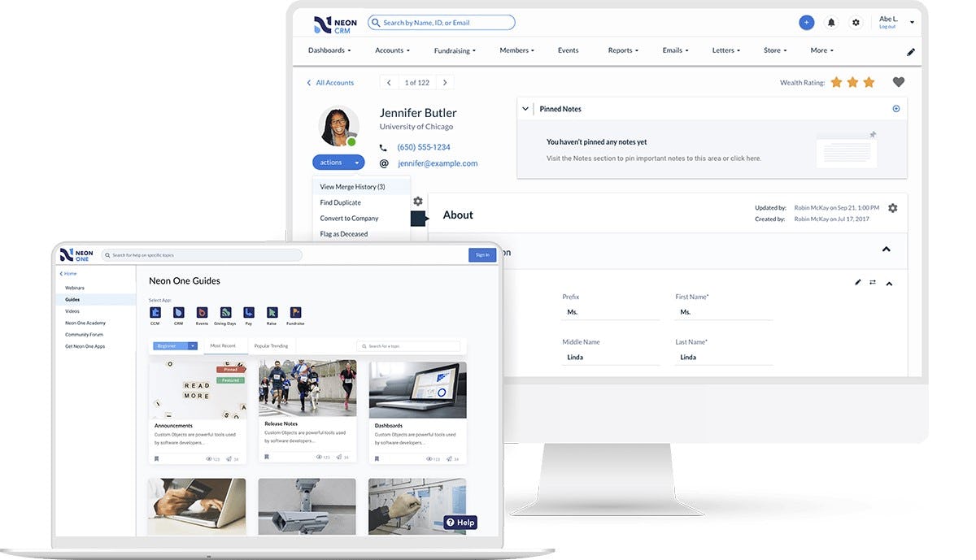Image resolution: width=976 pixels, height=560 pixels.
Task: Select the CCM app icon
Action: (155, 313)
